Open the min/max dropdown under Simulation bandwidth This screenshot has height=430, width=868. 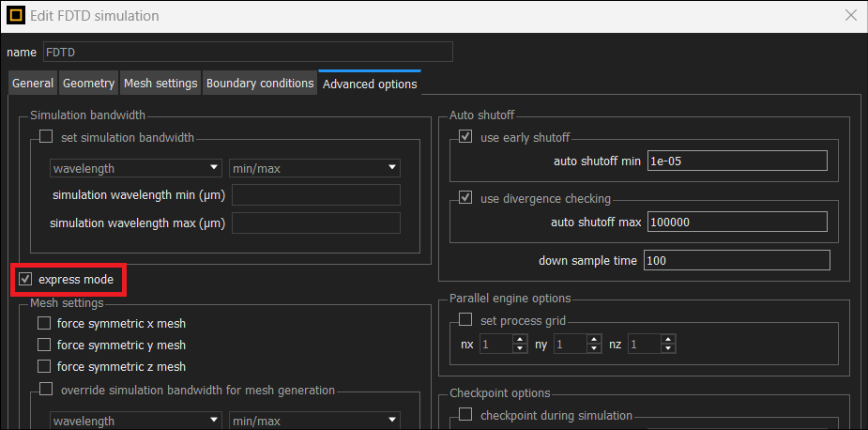pyautogui.click(x=314, y=168)
